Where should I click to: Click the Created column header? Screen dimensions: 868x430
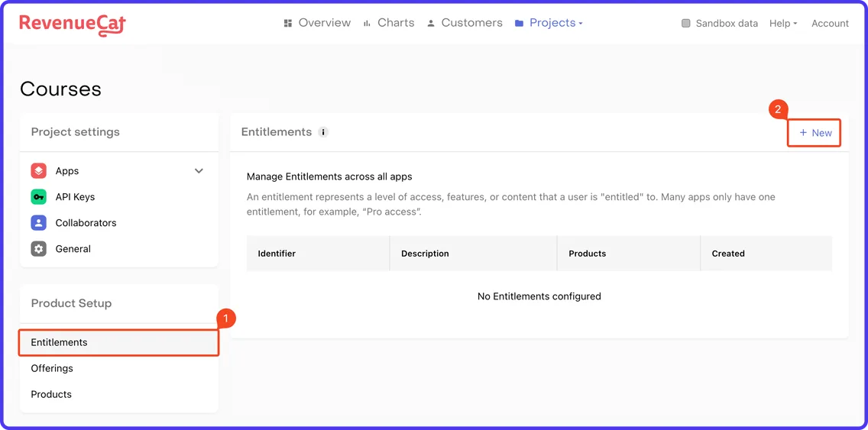pyautogui.click(x=728, y=254)
